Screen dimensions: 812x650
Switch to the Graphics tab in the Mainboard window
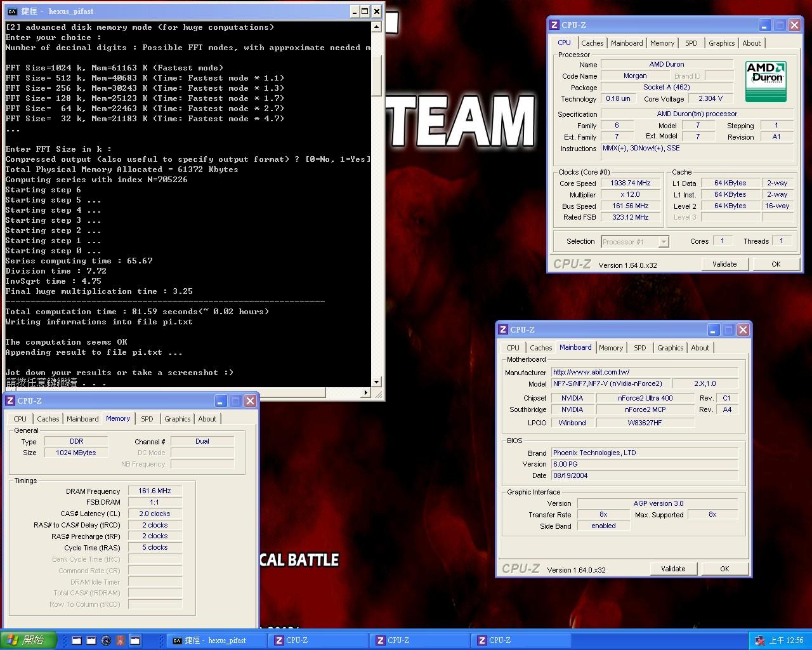click(x=671, y=348)
